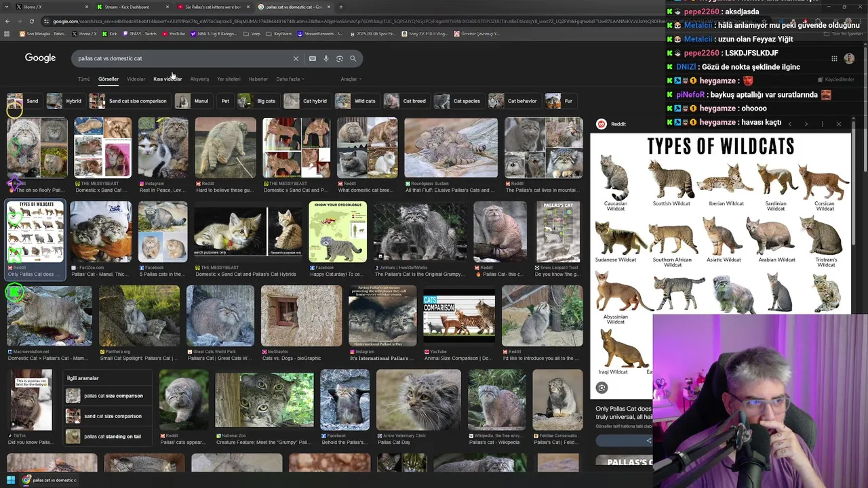Open the StreamElements bookmark
The width and height of the screenshot is (868, 488).
319,33
